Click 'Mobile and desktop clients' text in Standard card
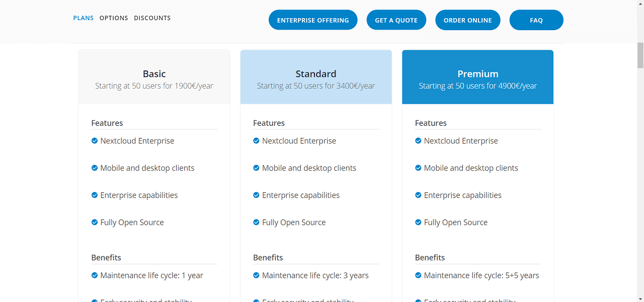Image resolution: width=644 pixels, height=302 pixels. (x=309, y=168)
